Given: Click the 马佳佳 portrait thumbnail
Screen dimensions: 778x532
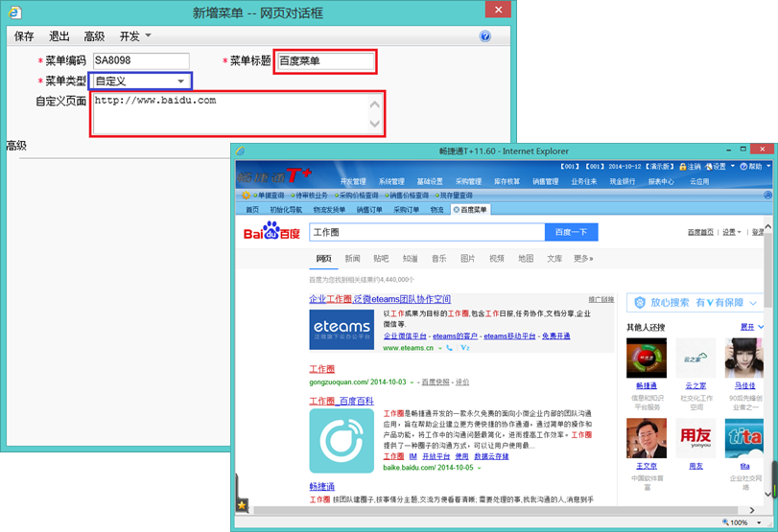Looking at the screenshot, I should (744, 358).
